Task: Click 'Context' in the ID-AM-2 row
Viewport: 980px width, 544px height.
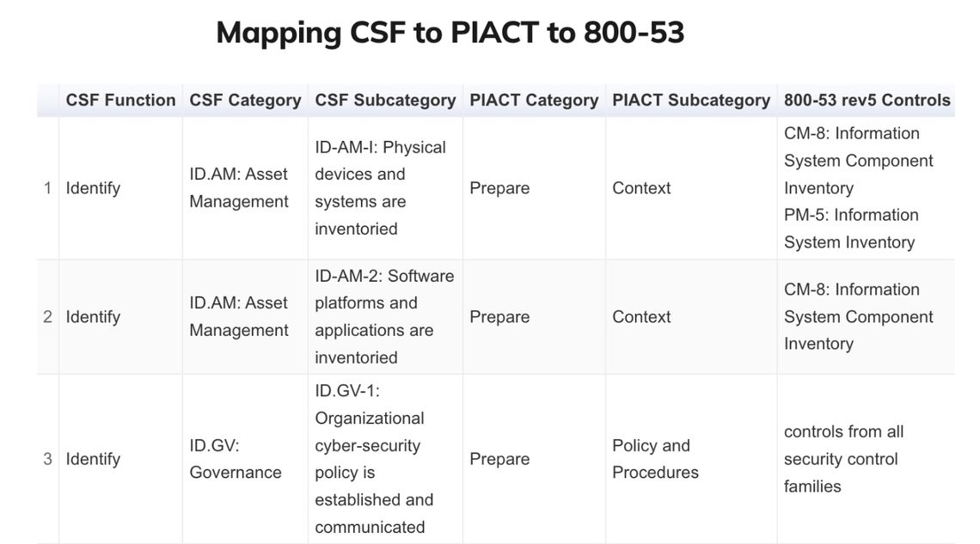Action: coord(641,317)
